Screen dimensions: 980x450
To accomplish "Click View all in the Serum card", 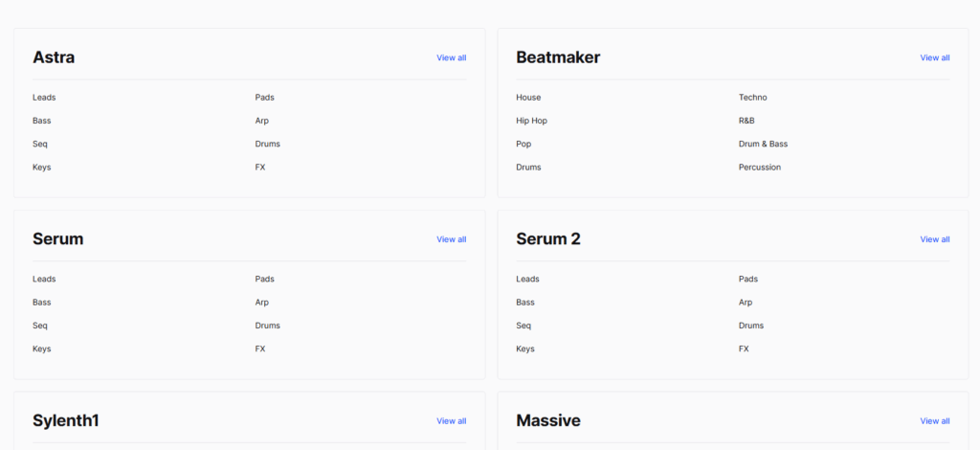I will [x=452, y=239].
